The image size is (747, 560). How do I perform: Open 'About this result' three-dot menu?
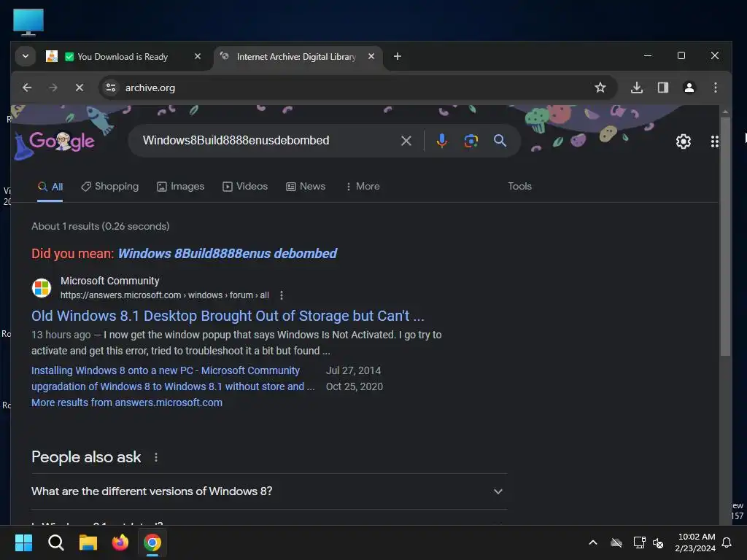pos(282,295)
